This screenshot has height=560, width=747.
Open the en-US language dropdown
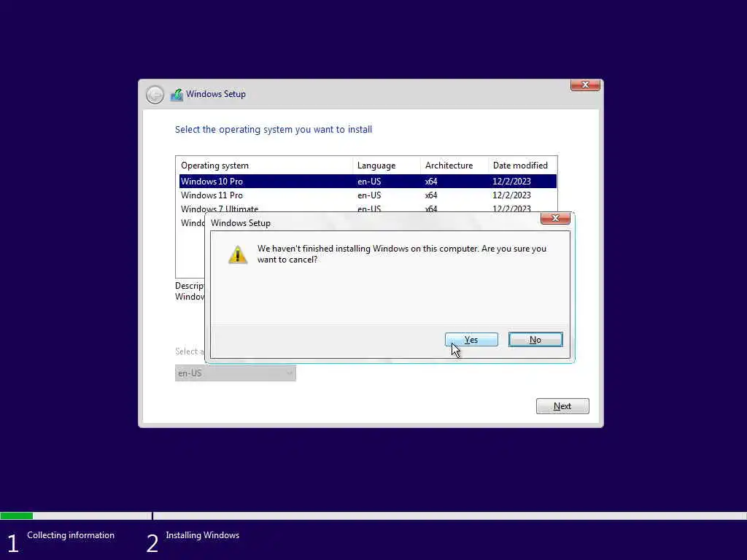pos(236,373)
